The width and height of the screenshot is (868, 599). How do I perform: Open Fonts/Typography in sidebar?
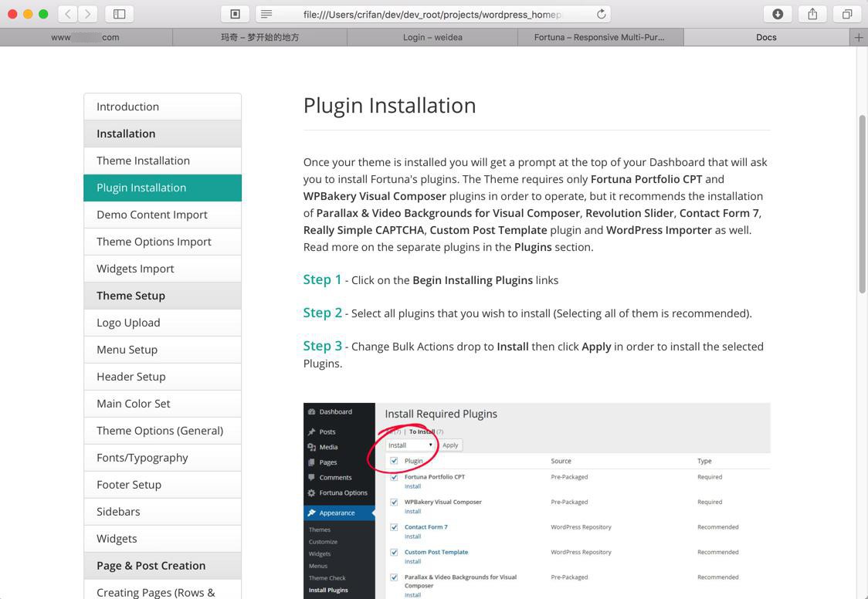[162, 458]
